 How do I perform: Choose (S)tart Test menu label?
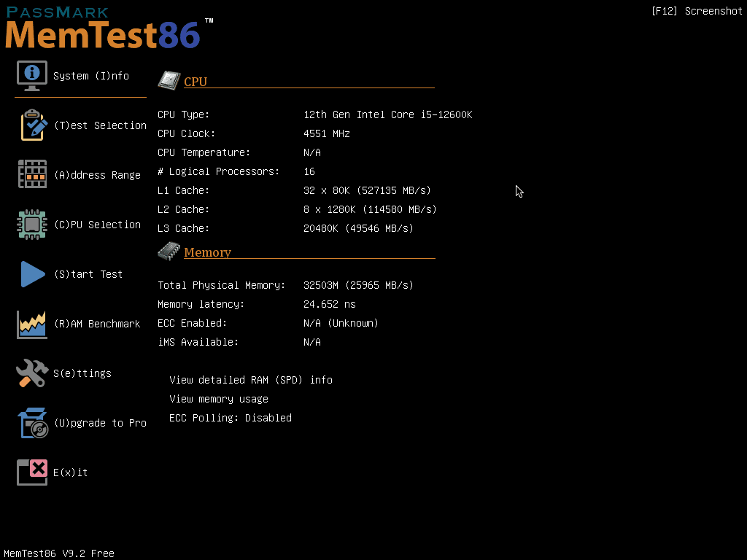[x=88, y=274]
